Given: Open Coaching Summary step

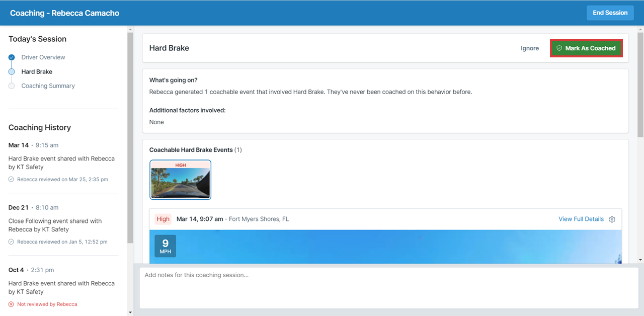Looking at the screenshot, I should 48,86.
